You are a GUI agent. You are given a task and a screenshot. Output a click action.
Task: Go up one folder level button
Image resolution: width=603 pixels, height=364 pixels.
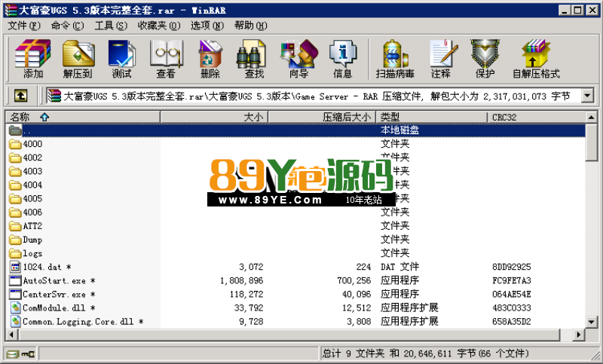pos(21,95)
